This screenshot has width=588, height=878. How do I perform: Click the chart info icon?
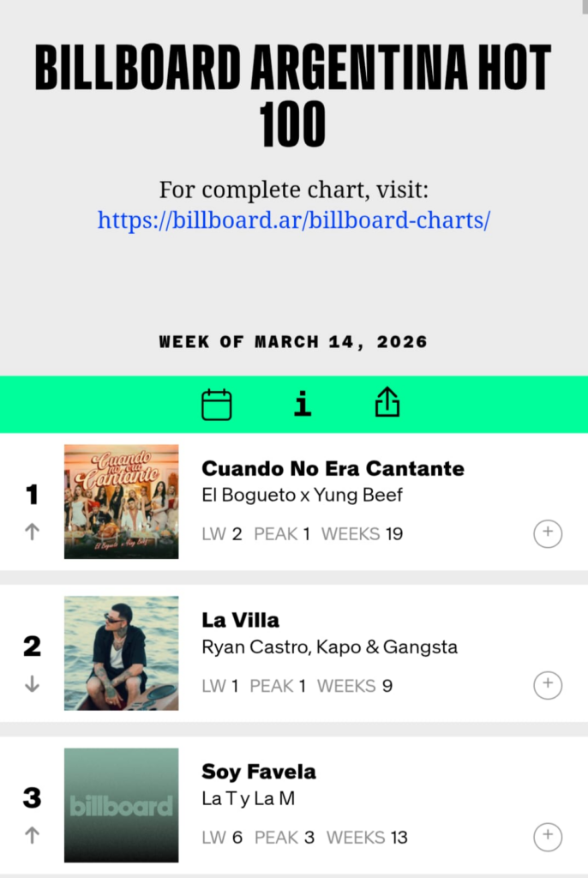pyautogui.click(x=303, y=403)
